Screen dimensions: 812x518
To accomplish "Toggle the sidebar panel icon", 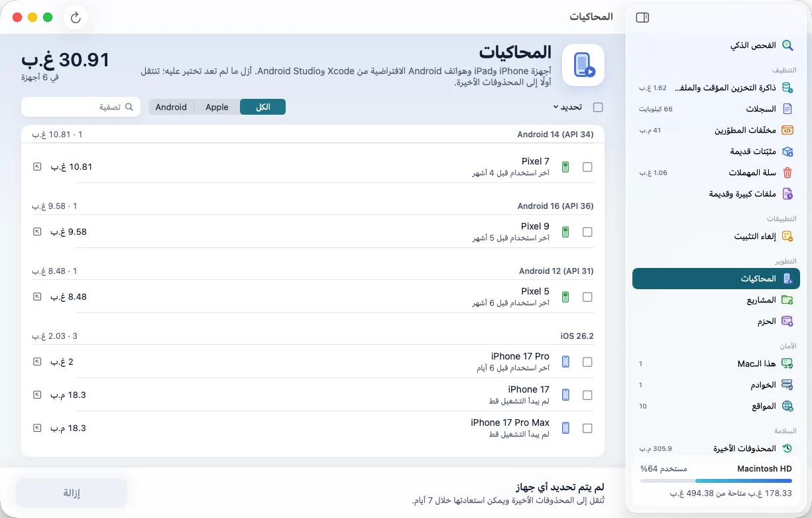I will point(642,18).
